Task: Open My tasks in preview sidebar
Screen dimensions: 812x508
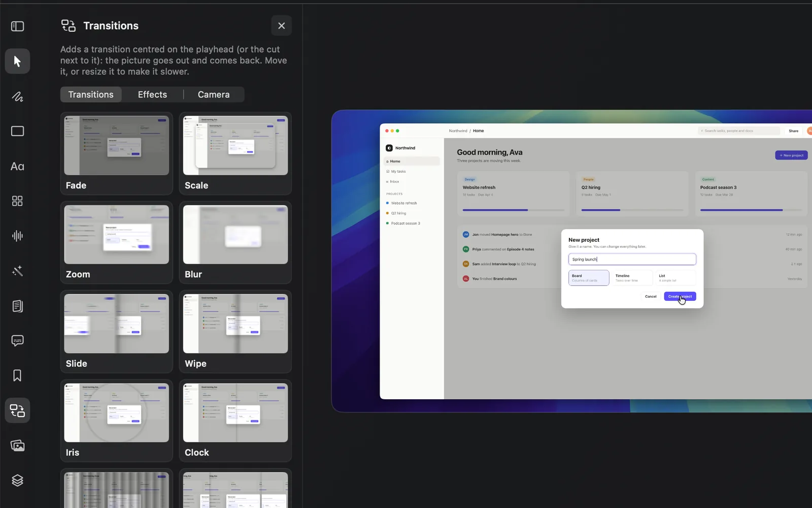Action: pos(412,171)
